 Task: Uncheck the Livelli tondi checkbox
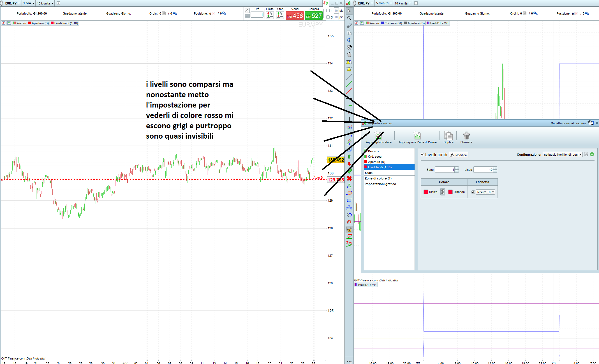click(422, 155)
